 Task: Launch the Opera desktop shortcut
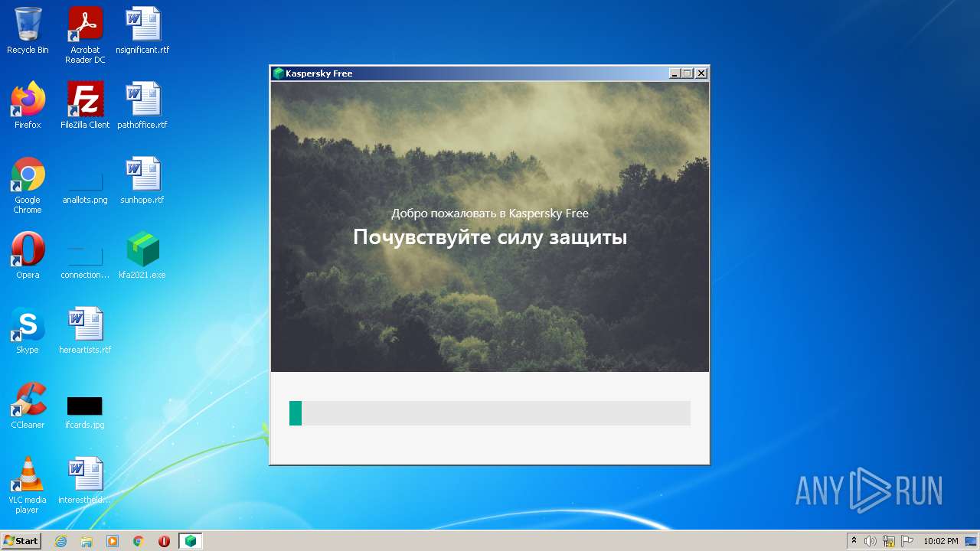pyautogui.click(x=28, y=256)
